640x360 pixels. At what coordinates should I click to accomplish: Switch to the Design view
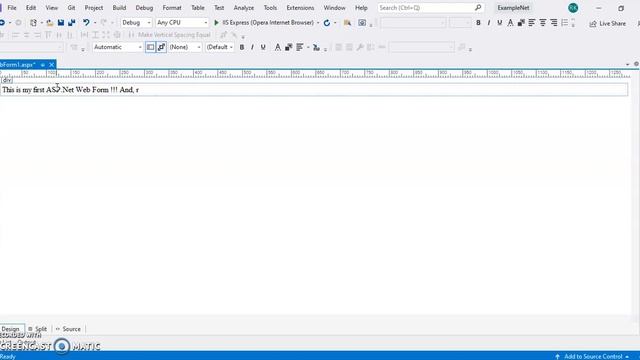pyautogui.click(x=11, y=329)
